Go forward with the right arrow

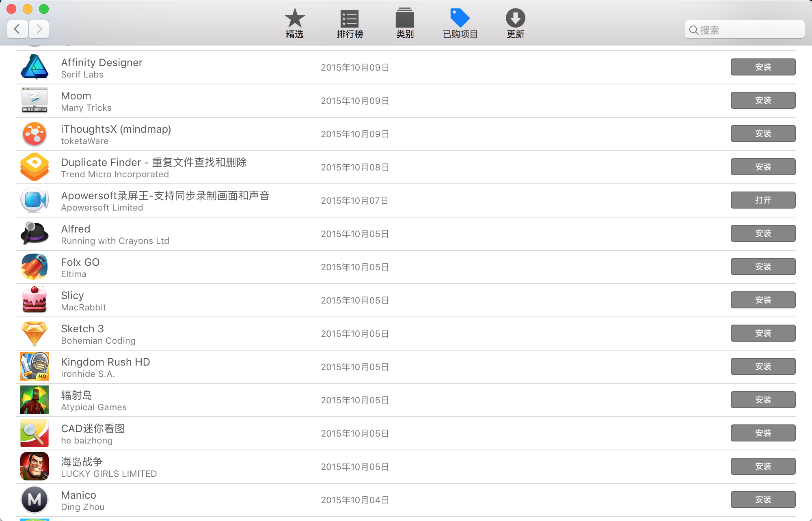pyautogui.click(x=39, y=29)
